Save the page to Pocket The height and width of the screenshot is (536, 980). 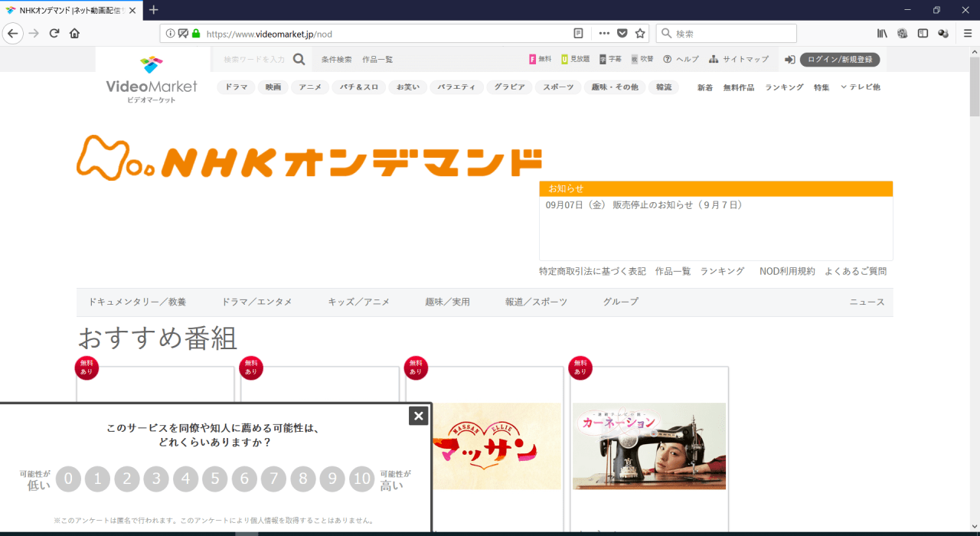(x=622, y=34)
